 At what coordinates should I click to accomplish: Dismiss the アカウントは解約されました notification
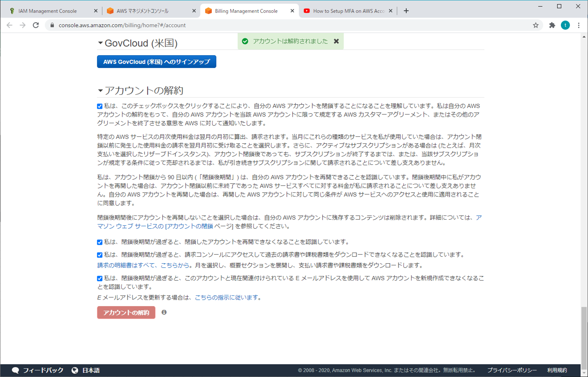coord(337,41)
